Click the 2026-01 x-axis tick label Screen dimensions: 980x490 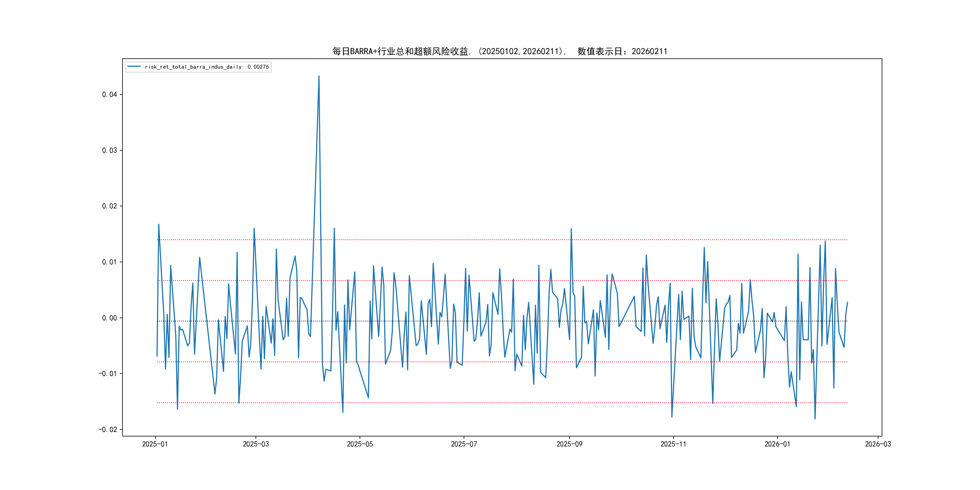pos(777,444)
